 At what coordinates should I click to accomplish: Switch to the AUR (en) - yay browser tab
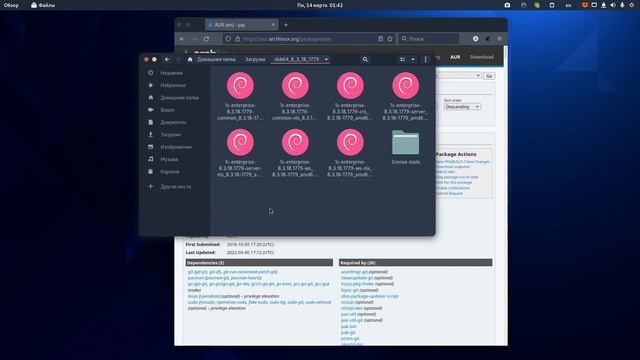click(241, 25)
